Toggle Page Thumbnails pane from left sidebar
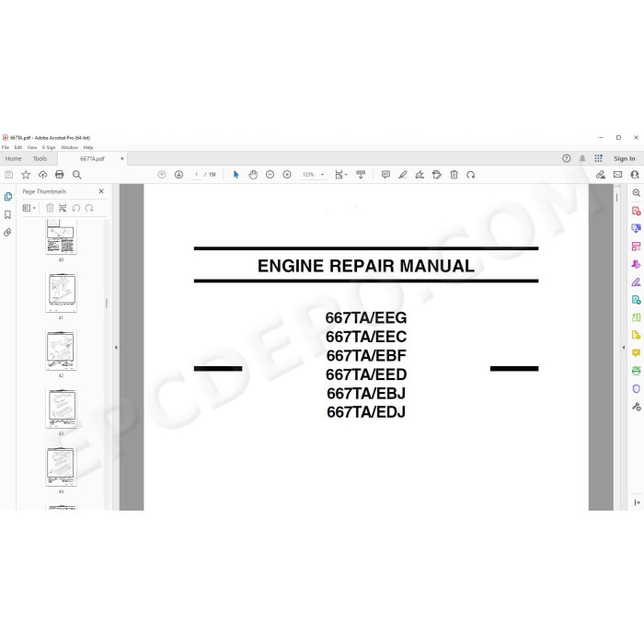The height and width of the screenshot is (644, 644). pos(7,197)
